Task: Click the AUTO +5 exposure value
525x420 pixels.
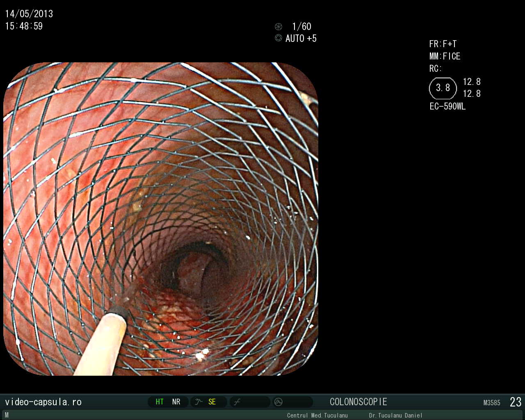Action: point(301,39)
